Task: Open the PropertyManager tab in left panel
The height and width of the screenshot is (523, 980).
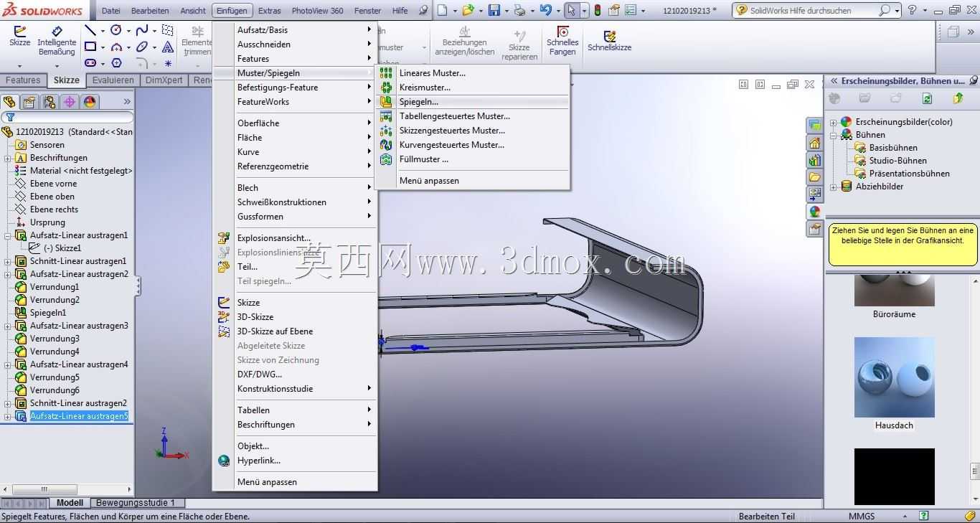Action: click(29, 102)
